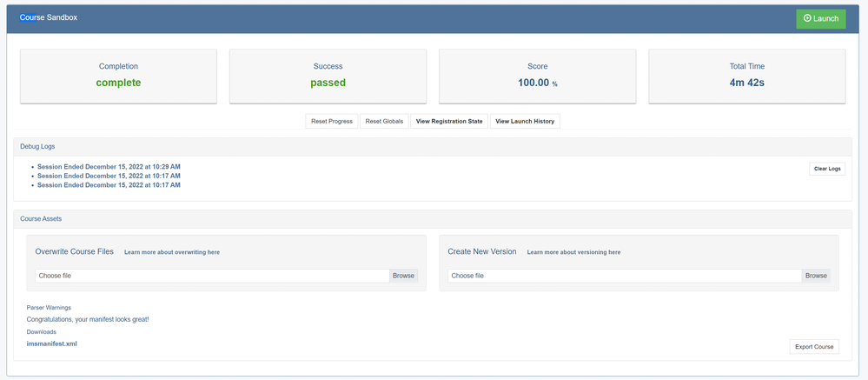Open Learn more about versioning here link
Image resolution: width=868 pixels, height=380 pixels.
pyautogui.click(x=573, y=252)
